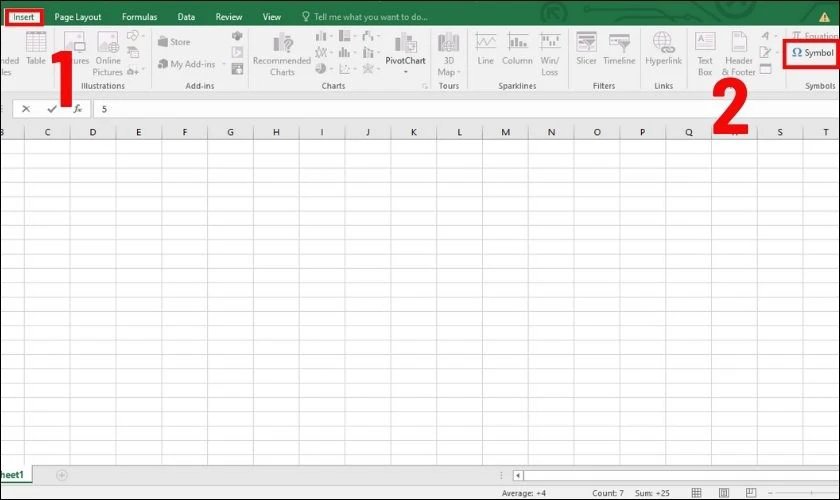The width and height of the screenshot is (840, 500).
Task: Click the Average: +4 status text
Action: click(523, 493)
